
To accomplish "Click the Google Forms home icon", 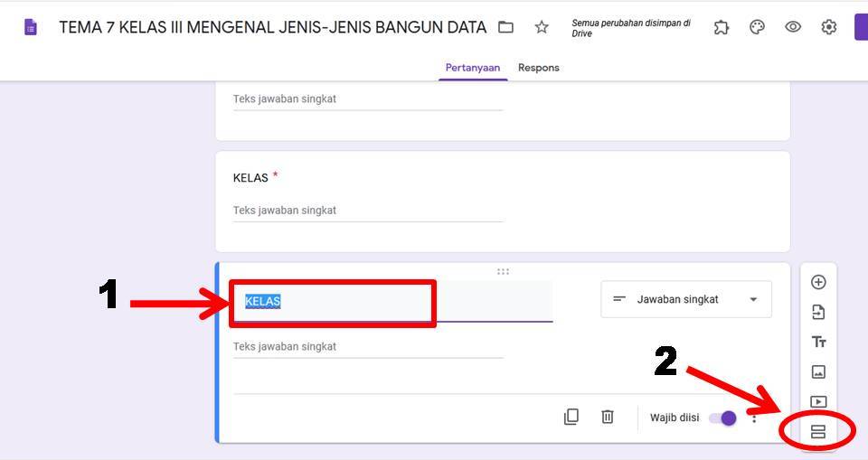I will [31, 26].
